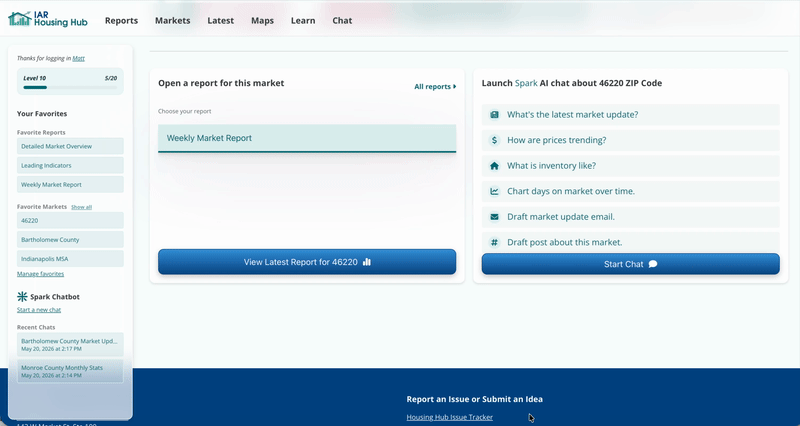Select Chart days on market over time prompt

[x=631, y=191]
